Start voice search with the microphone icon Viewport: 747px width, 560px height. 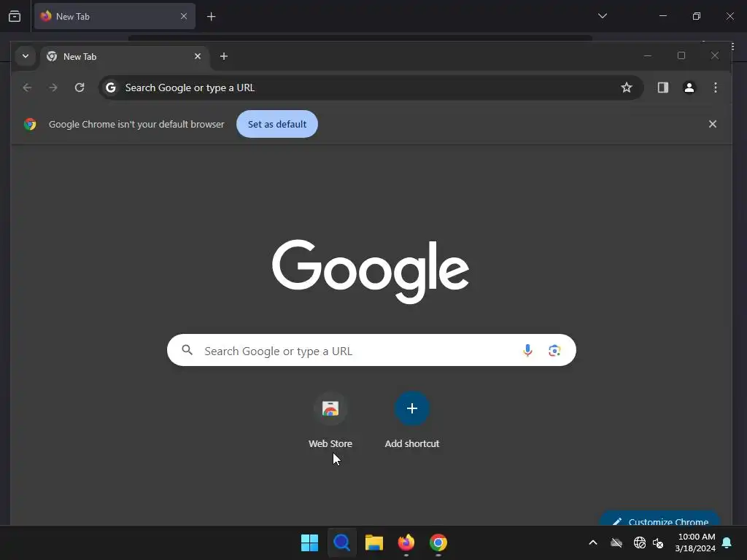[x=527, y=351]
